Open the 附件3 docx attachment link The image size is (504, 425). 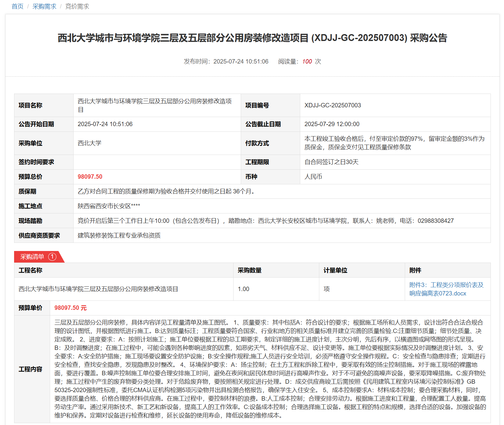pyautogui.click(x=446, y=289)
